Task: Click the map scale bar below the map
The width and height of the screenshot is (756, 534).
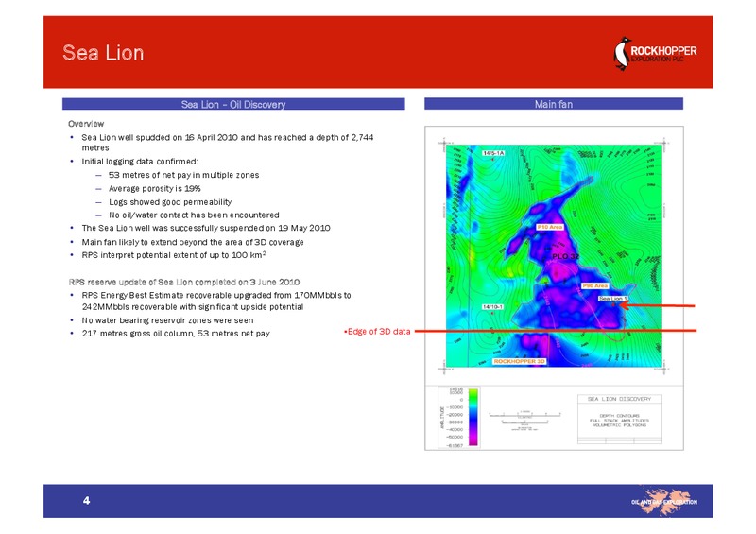Action: [x=525, y=420]
